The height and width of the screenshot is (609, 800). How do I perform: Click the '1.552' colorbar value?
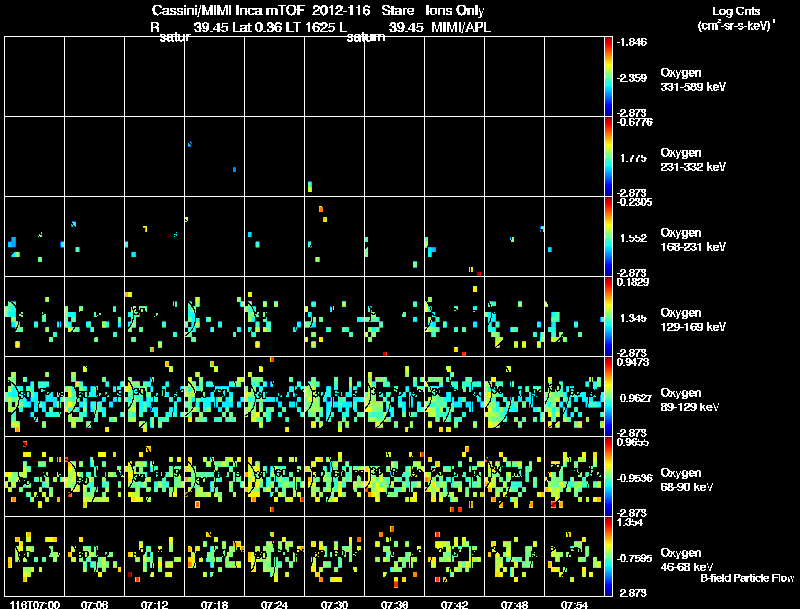pyautogui.click(x=633, y=238)
